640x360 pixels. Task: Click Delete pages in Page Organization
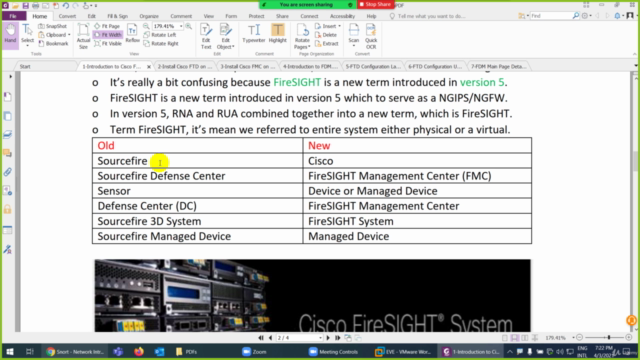pos(326,35)
